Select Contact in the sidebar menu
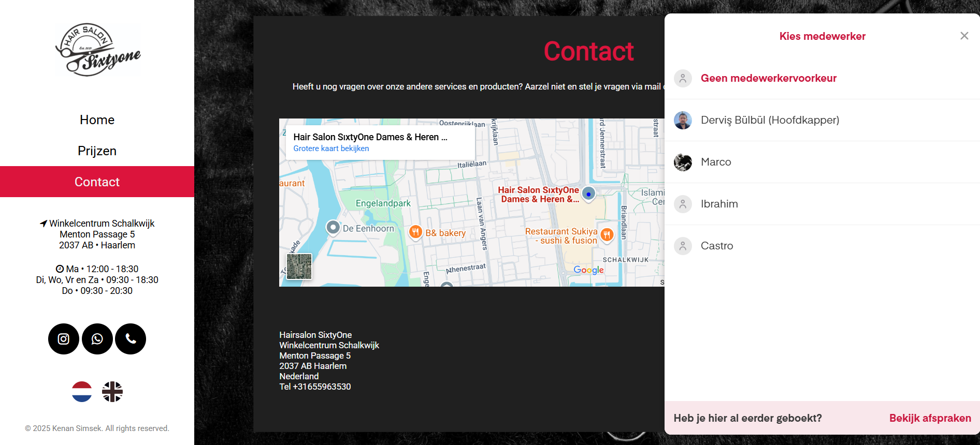 [97, 182]
